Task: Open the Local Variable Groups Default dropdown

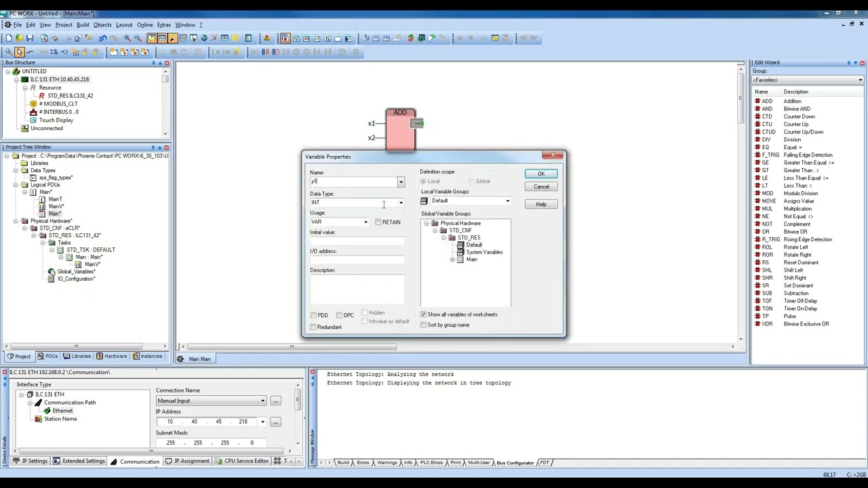Action: (507, 201)
